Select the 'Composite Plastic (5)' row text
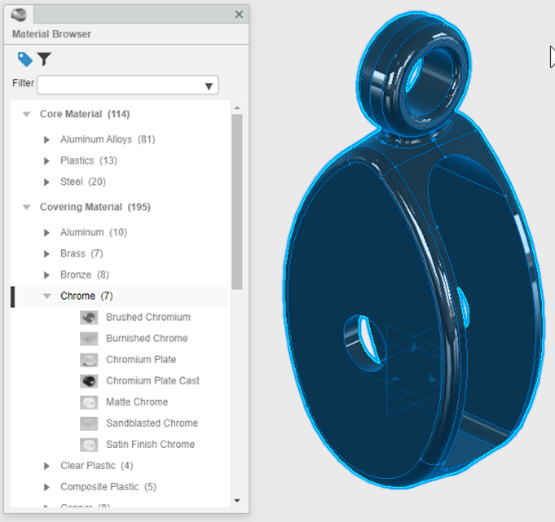Image resolution: width=555 pixels, height=522 pixels. pyautogui.click(x=108, y=487)
